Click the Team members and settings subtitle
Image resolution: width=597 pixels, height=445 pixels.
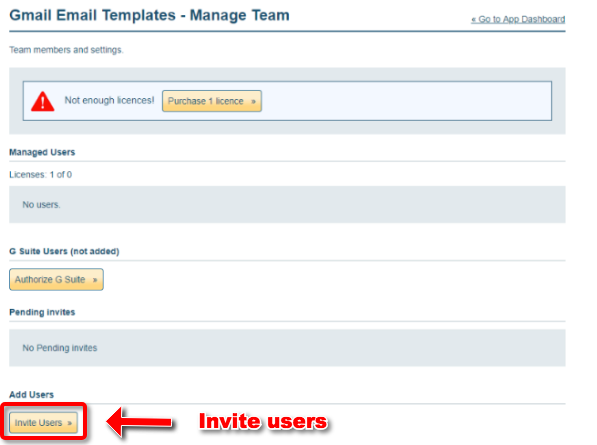[66, 50]
